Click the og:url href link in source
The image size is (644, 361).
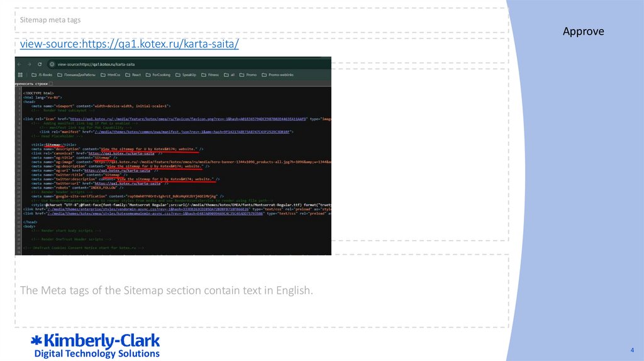tap(117, 170)
